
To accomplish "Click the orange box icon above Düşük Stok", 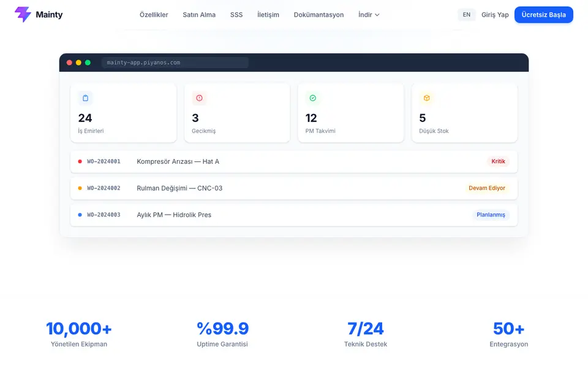I will pyautogui.click(x=426, y=98).
